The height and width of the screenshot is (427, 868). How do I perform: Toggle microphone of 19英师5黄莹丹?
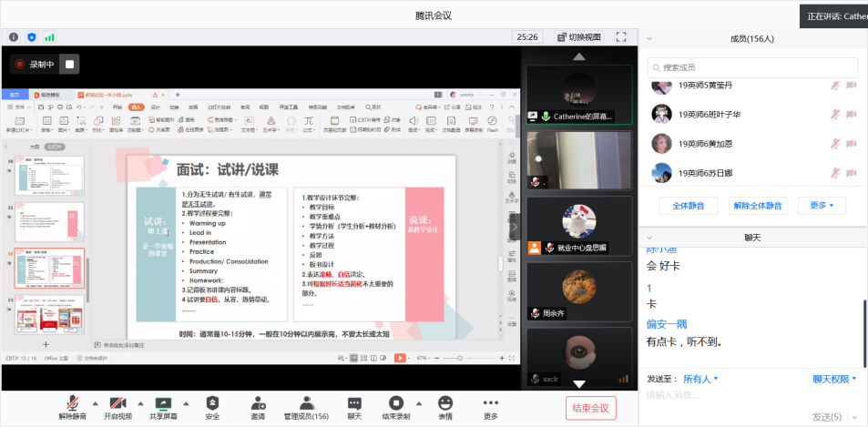tap(834, 86)
